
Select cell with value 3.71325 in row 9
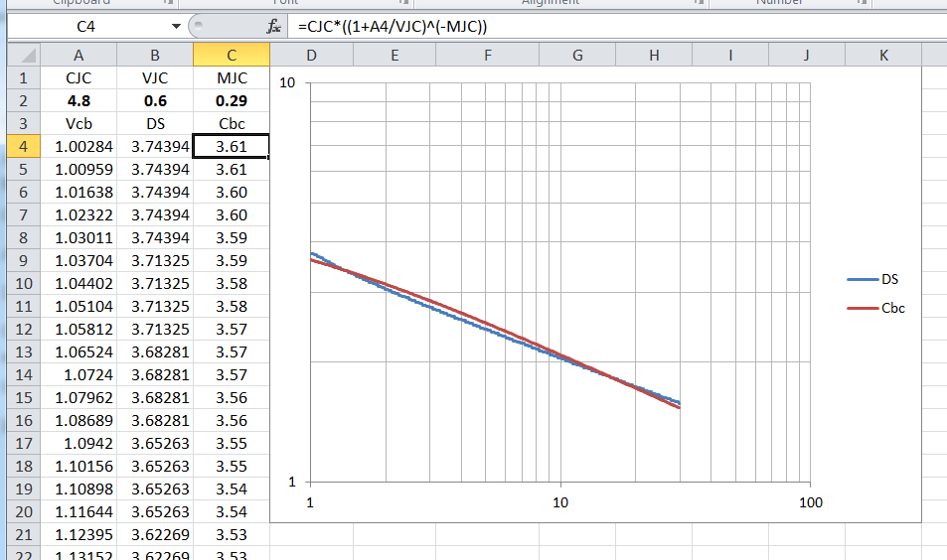tap(155, 261)
